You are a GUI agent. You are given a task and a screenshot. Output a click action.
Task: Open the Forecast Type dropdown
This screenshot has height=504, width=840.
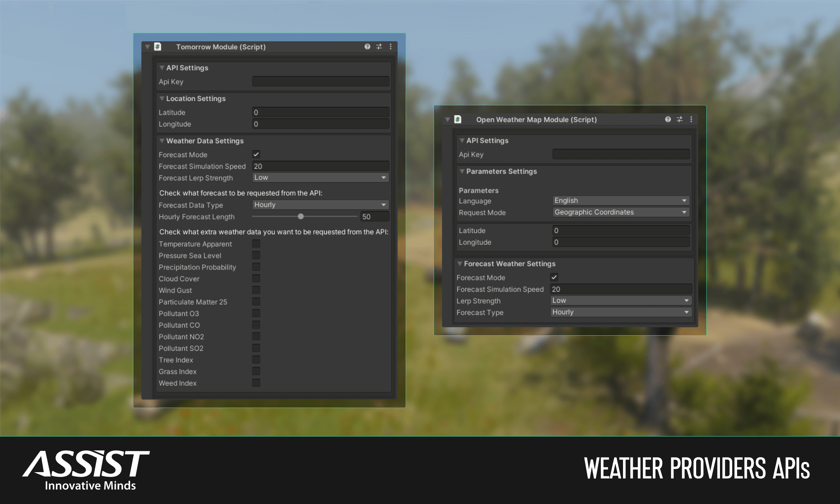tap(621, 312)
